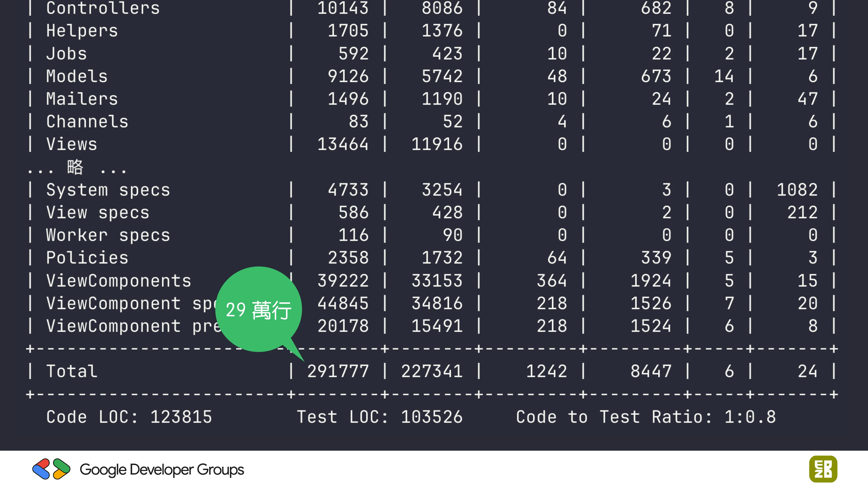Click the Worker specs row label
Screen dimensions: 868x488
108,235
